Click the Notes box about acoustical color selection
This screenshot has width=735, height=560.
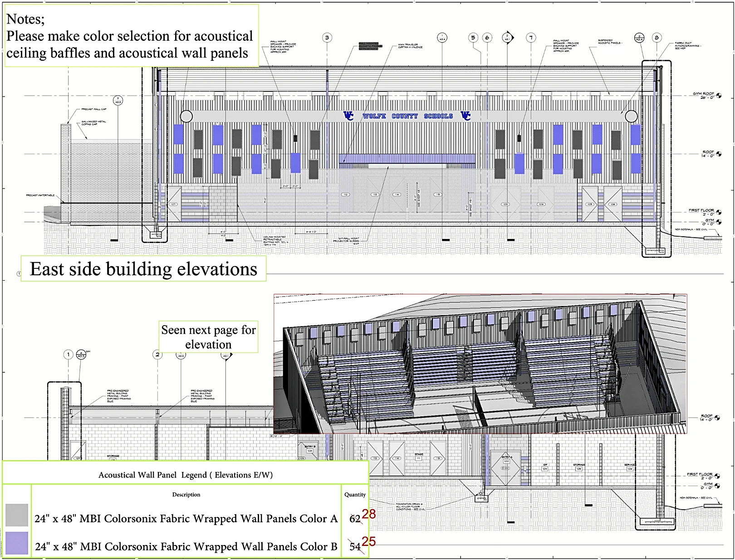click(129, 35)
